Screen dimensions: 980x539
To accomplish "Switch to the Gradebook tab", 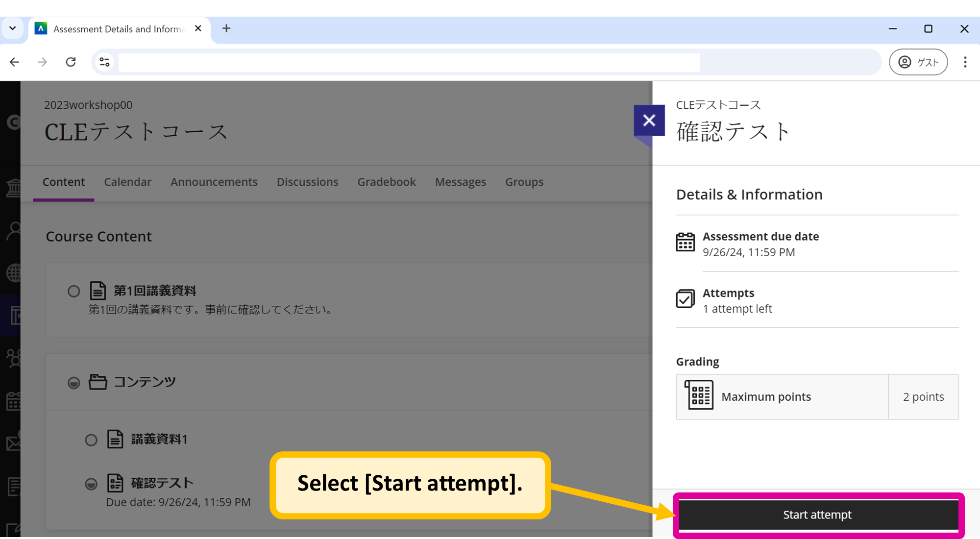I will coord(386,182).
